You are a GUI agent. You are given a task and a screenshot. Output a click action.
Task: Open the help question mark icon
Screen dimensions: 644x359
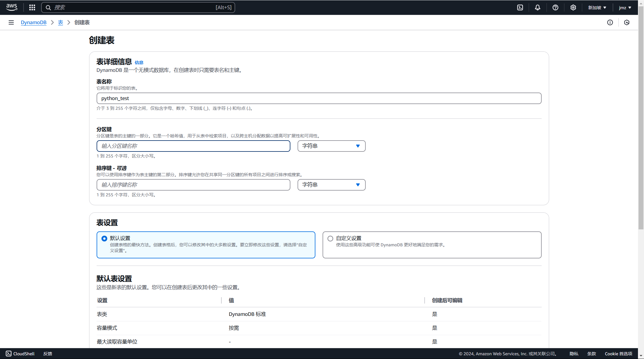point(555,7)
